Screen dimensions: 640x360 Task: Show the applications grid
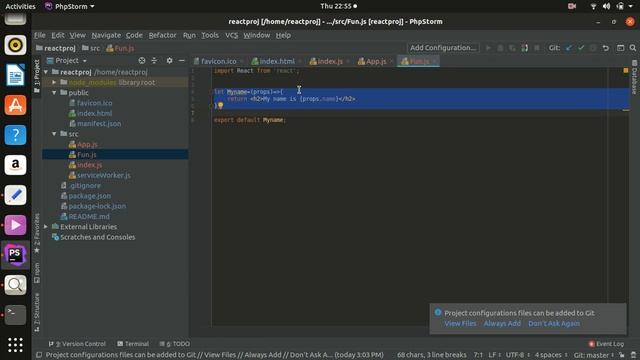click(x=16, y=345)
